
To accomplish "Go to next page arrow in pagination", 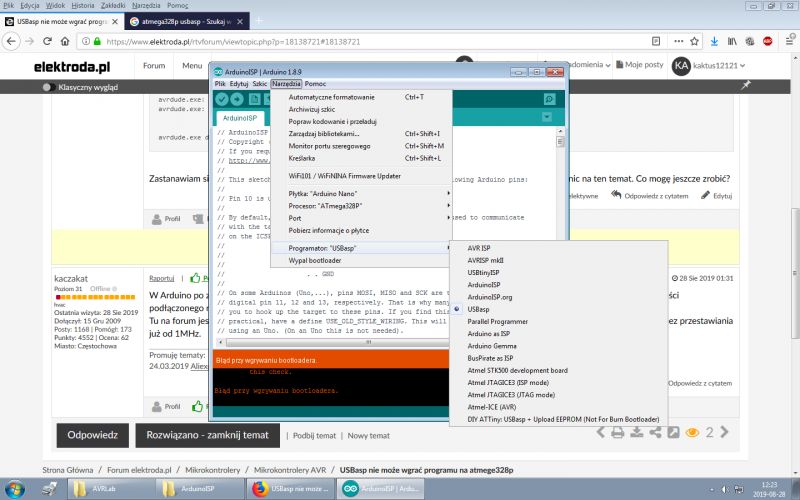I will 724,432.
